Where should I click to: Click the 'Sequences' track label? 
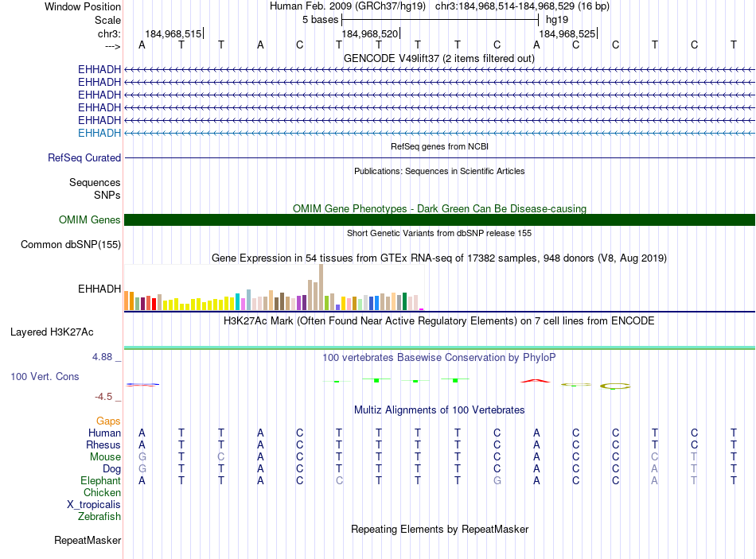(95, 183)
